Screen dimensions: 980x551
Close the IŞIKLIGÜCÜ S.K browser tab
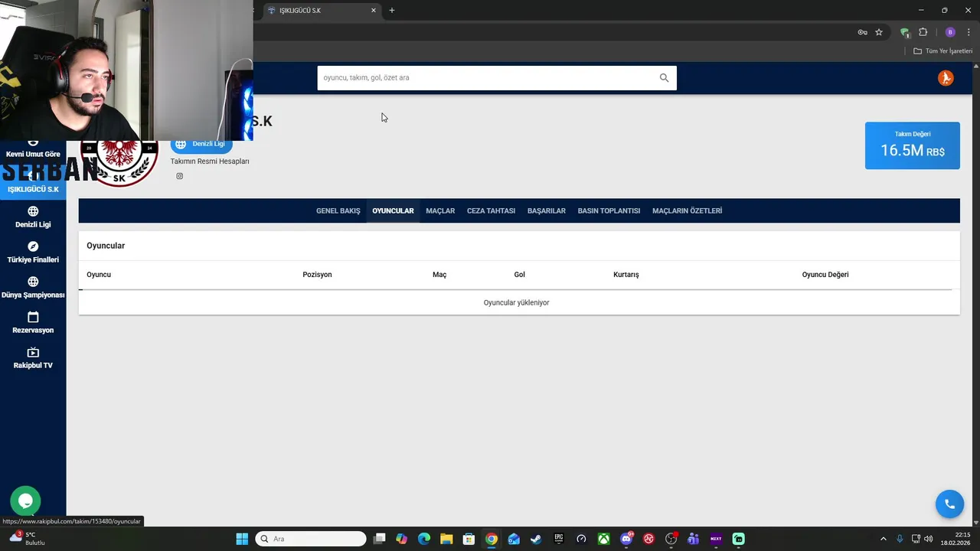click(374, 10)
